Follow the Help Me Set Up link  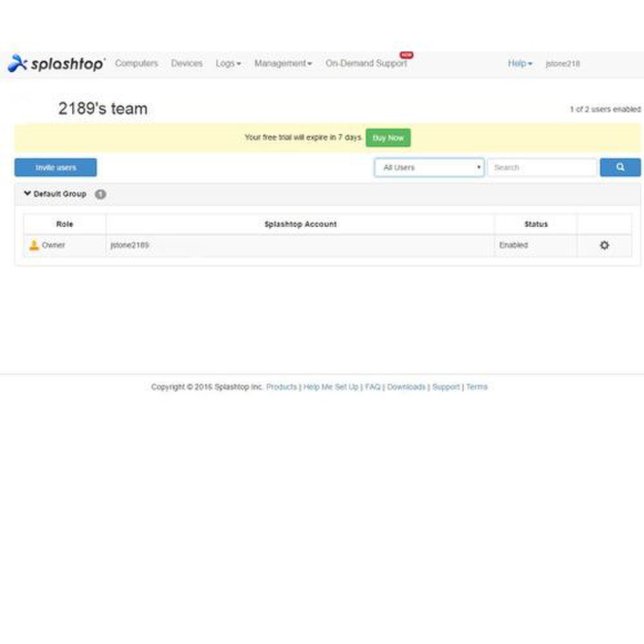click(330, 387)
